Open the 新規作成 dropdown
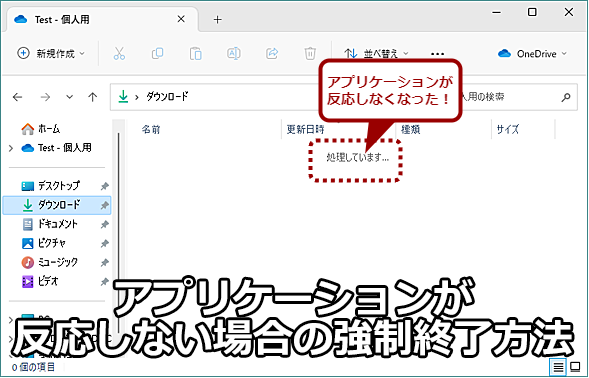Image resolution: width=589 pixels, height=378 pixels. (x=51, y=53)
